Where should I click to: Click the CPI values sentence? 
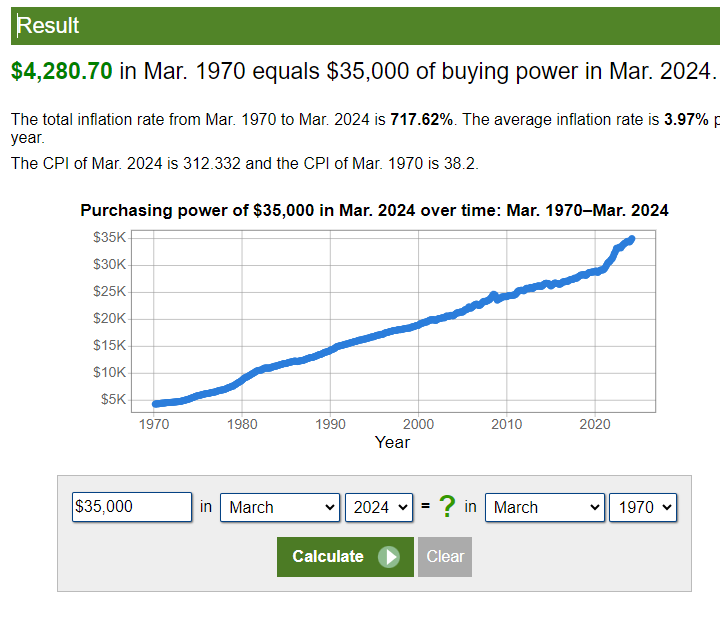tap(245, 164)
